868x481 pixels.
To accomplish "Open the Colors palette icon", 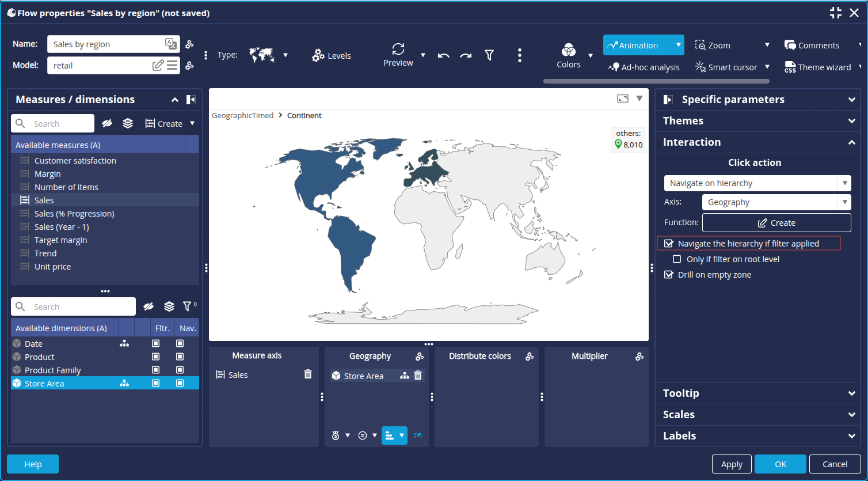I will (x=568, y=50).
